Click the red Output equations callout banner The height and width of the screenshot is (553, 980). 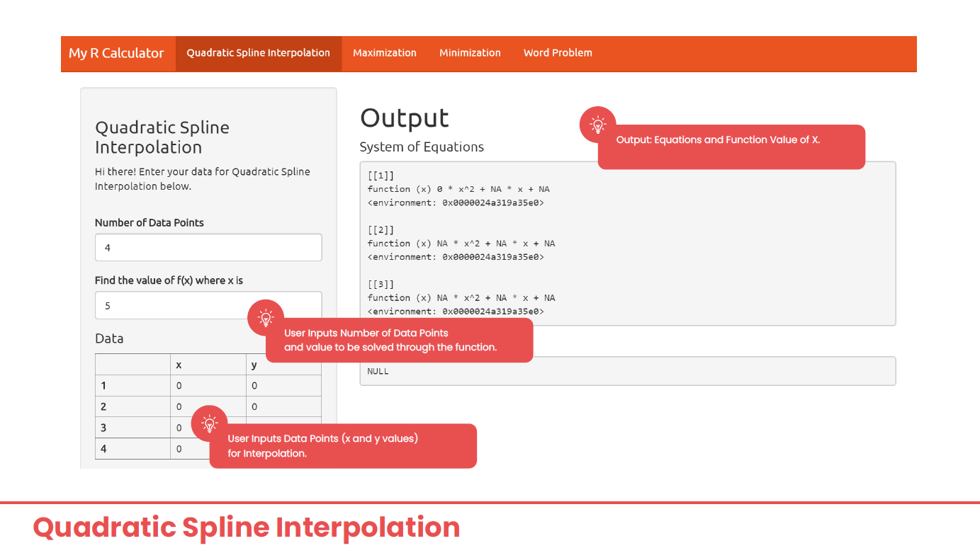731,147
